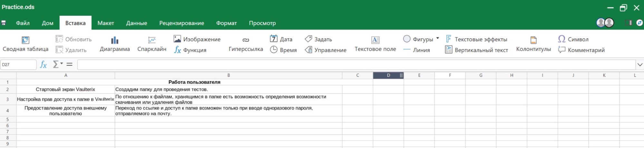Screen dimensions: 644x148
Task: Switch to the Дом tab
Action: [48, 23]
